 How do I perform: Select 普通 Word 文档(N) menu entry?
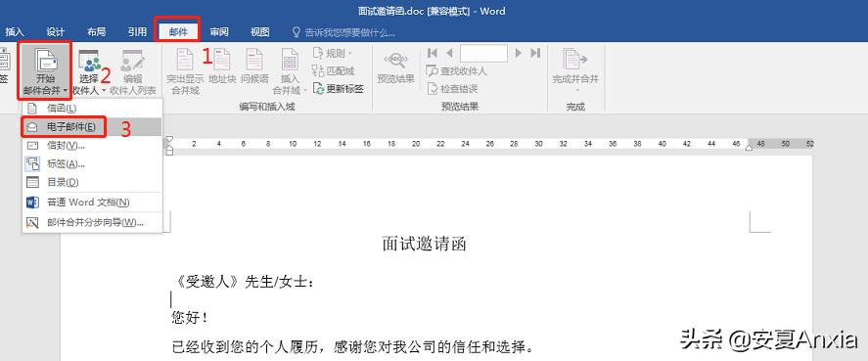pos(92,203)
